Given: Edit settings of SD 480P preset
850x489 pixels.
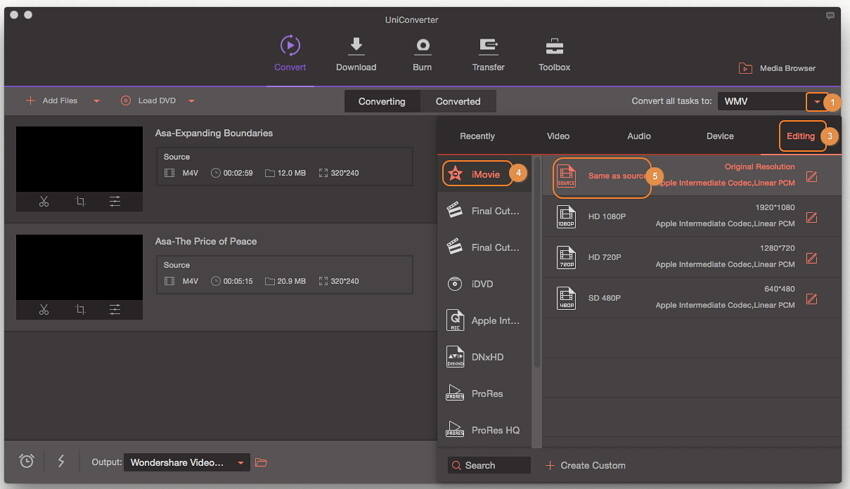Looking at the screenshot, I should click(x=812, y=299).
